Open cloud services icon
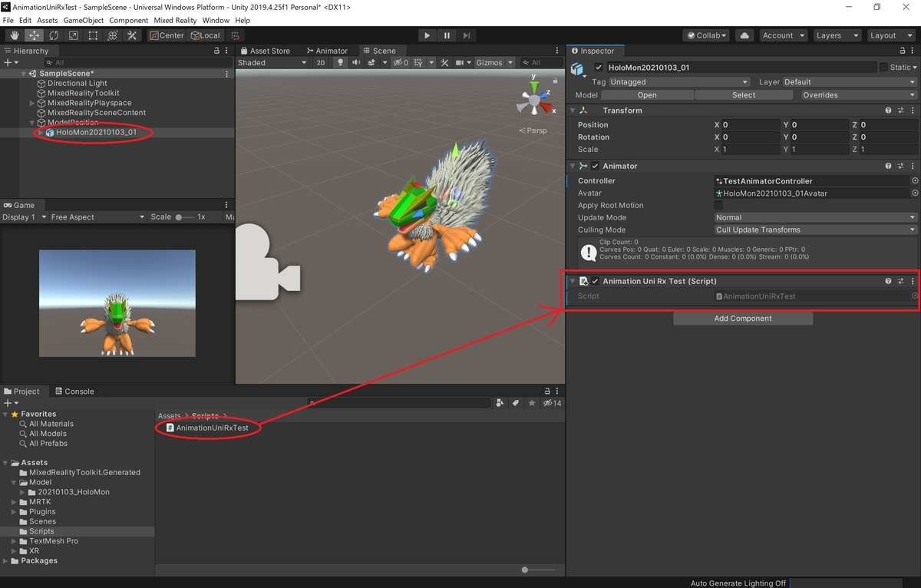Screen dimensions: 921x588 744,35
